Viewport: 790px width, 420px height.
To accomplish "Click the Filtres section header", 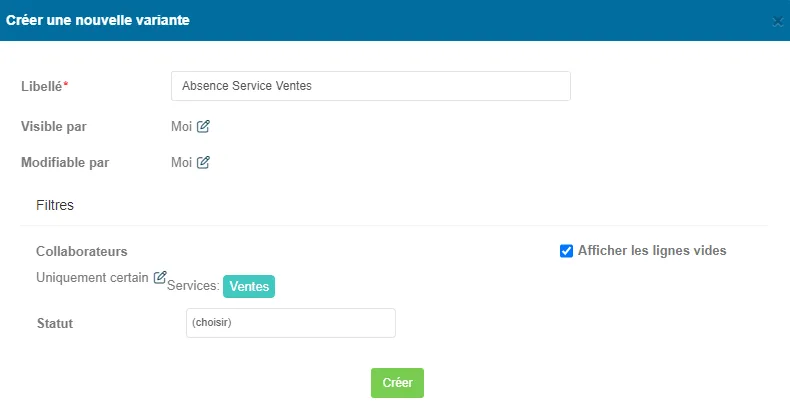I will coord(55,205).
